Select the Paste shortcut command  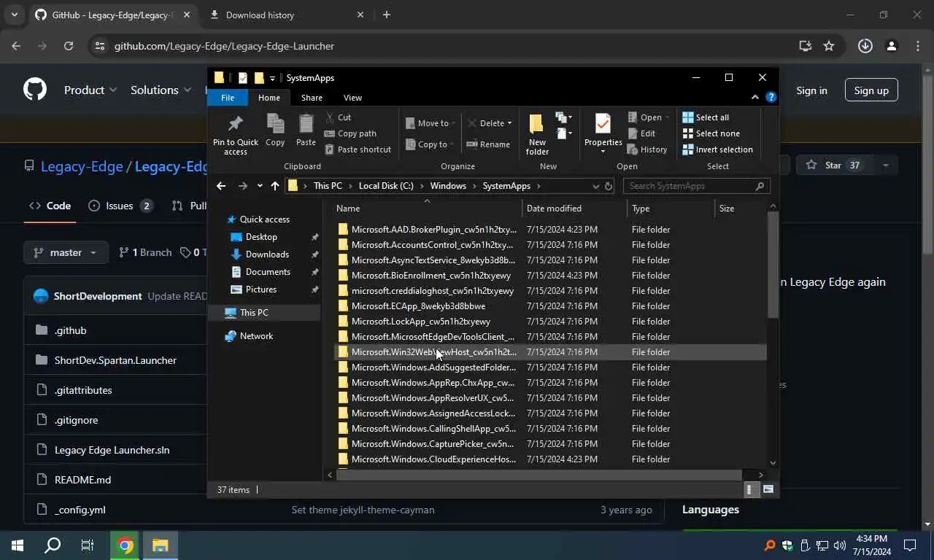[x=358, y=149]
